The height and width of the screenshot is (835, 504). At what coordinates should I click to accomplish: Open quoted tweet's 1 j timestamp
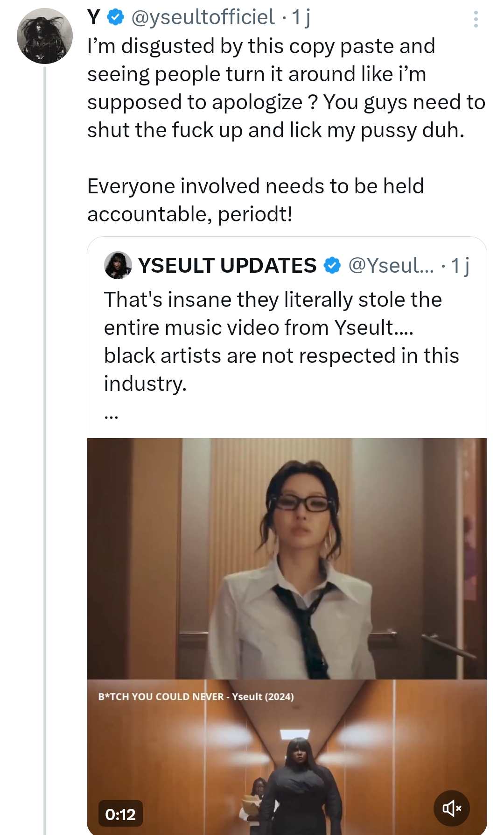coord(460,265)
